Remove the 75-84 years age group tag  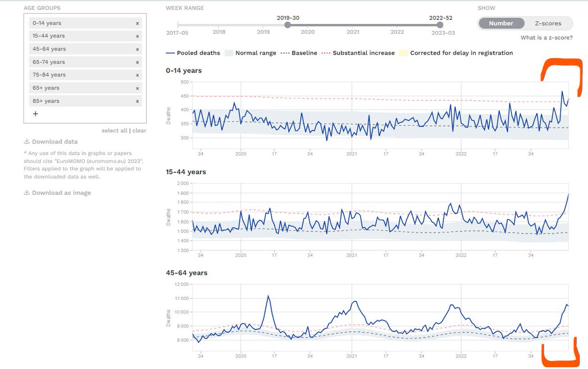pyautogui.click(x=137, y=75)
